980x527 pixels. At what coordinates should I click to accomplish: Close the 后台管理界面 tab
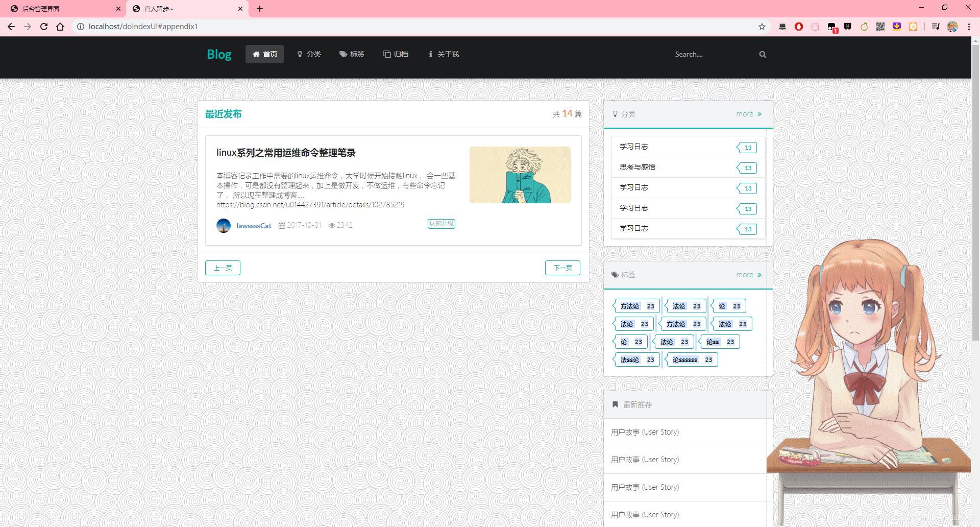(x=118, y=9)
